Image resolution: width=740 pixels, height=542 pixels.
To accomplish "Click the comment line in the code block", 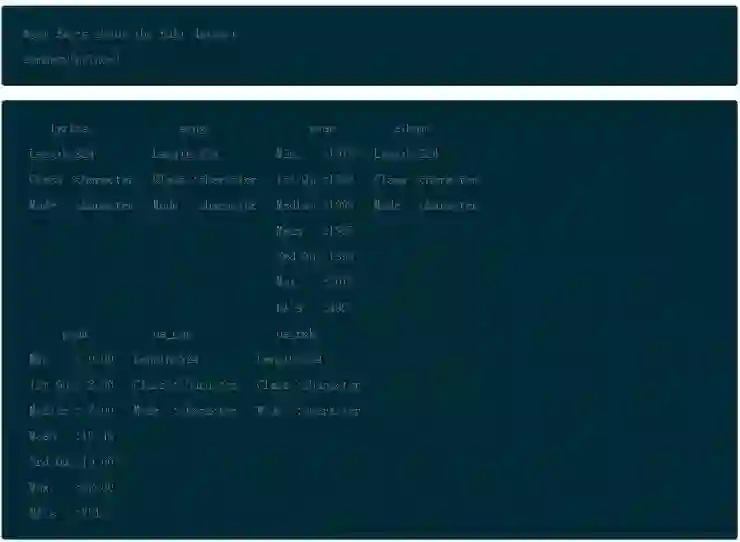I will coord(129,34).
